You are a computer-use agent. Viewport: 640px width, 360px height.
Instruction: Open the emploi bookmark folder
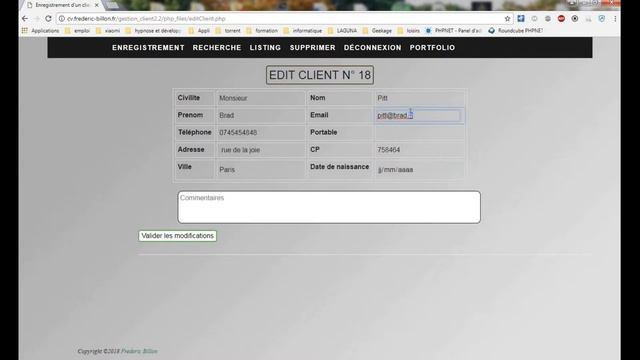point(78,31)
